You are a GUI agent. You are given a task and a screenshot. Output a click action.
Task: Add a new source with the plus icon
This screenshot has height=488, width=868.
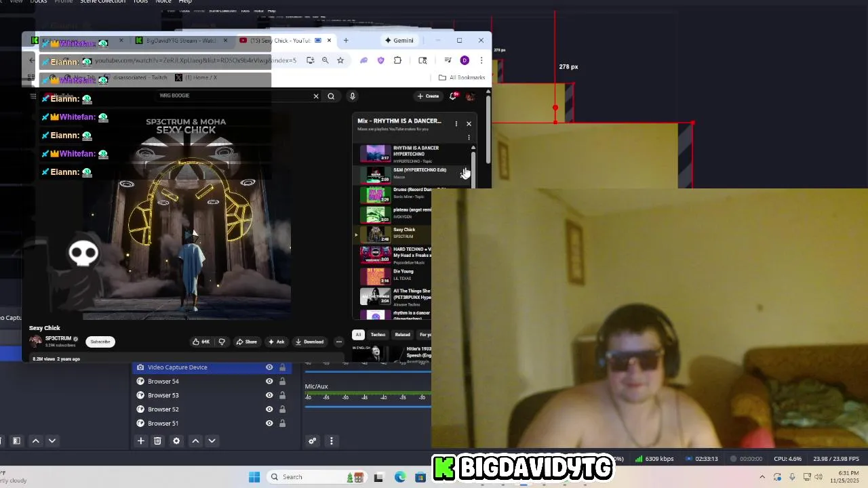141,441
